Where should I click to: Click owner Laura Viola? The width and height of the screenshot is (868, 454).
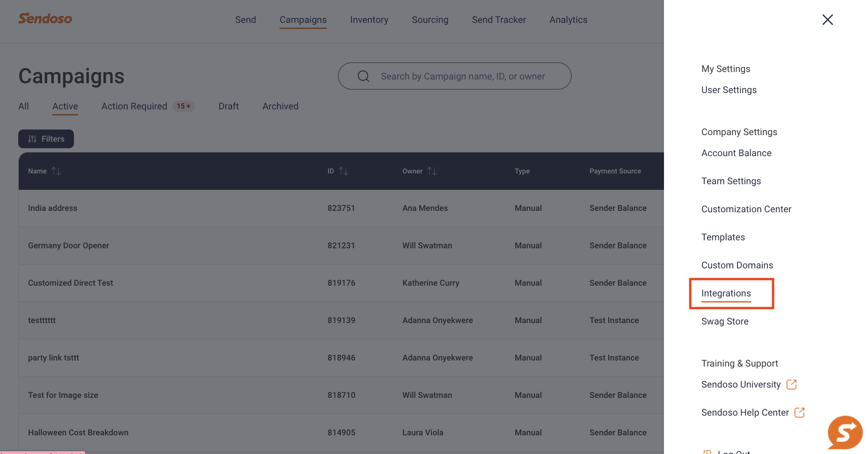[423, 432]
